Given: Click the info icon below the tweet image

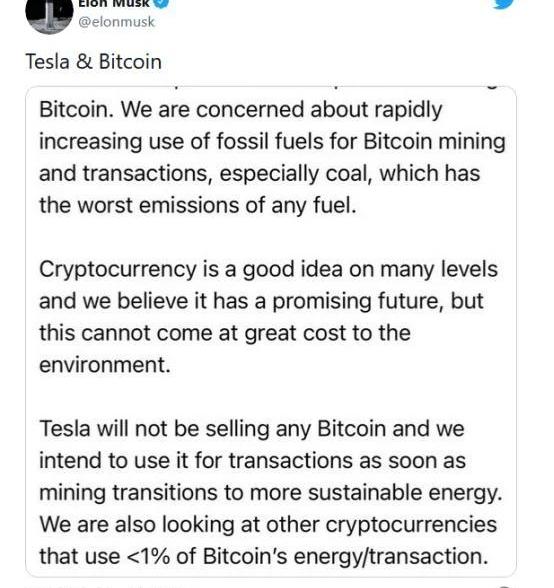Looking at the screenshot, I should [505, 586].
